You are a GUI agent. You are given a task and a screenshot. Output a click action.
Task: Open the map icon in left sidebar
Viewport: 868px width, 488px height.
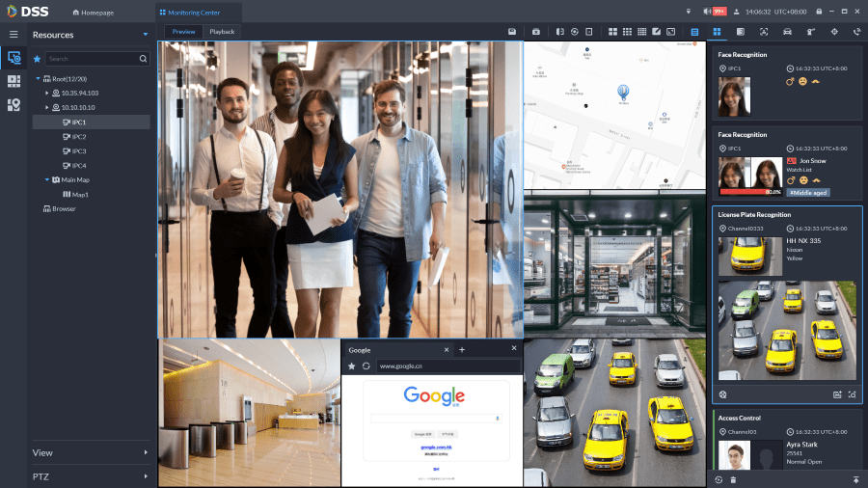(14, 104)
